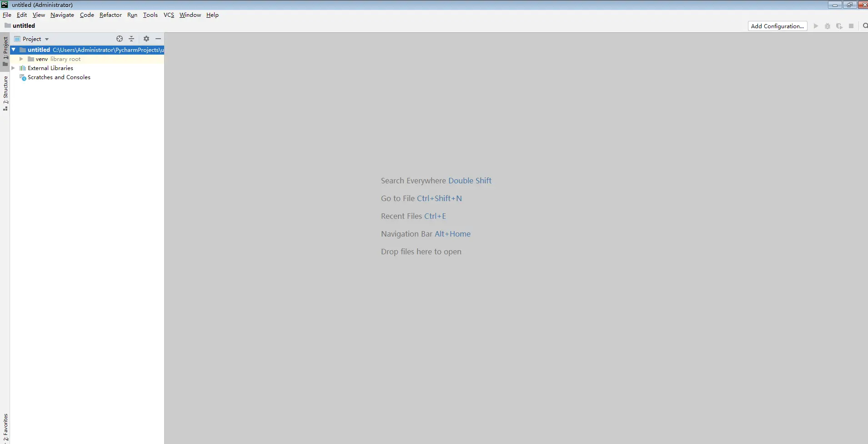The width and height of the screenshot is (868, 444).
Task: Click the Ctrl+E shortcut text
Action: [x=435, y=216]
